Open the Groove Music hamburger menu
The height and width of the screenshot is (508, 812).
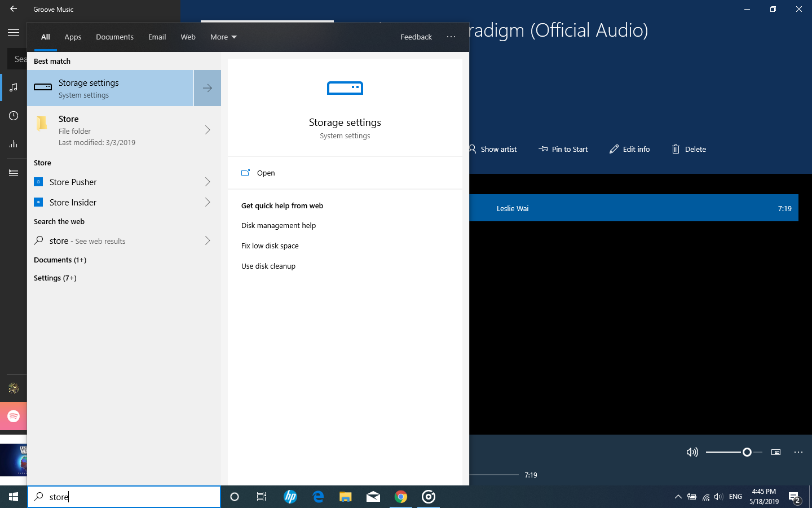click(x=14, y=33)
